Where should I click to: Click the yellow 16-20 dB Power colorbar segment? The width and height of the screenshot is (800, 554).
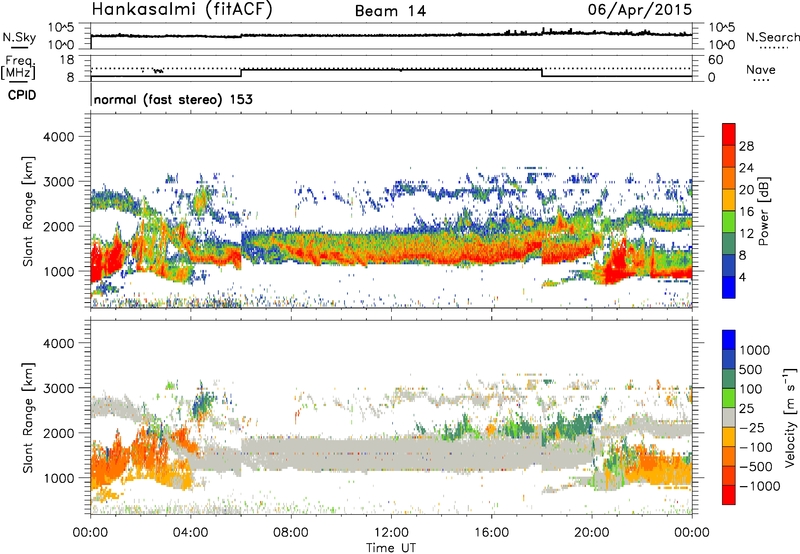pos(729,200)
